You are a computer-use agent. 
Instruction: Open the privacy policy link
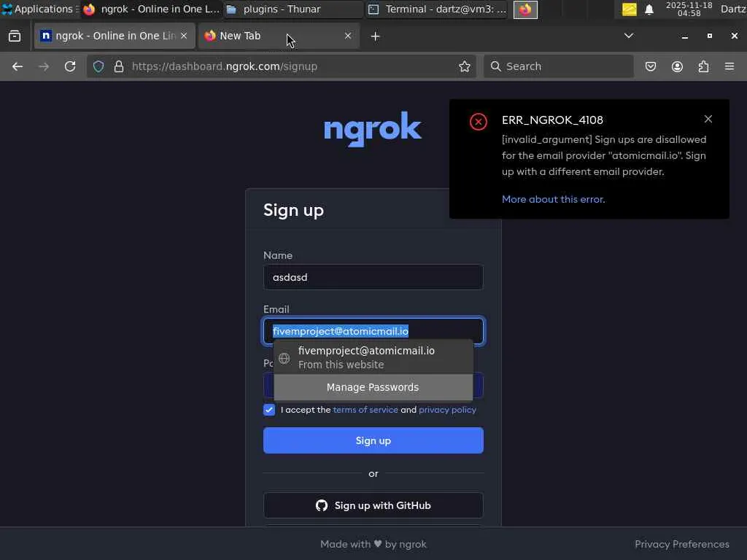tap(447, 410)
